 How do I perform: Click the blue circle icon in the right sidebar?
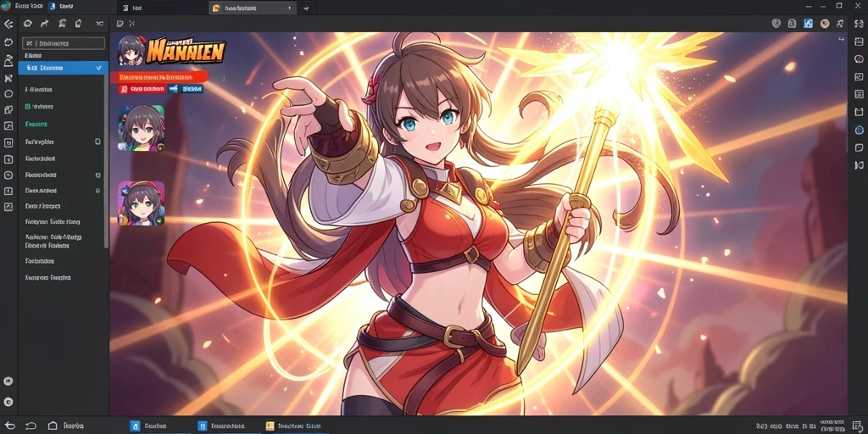[859, 130]
